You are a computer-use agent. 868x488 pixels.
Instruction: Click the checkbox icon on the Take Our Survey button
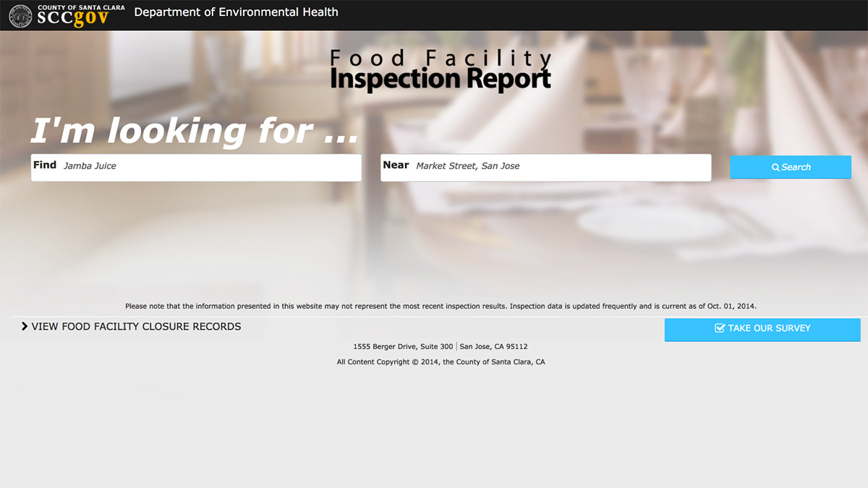pyautogui.click(x=720, y=328)
